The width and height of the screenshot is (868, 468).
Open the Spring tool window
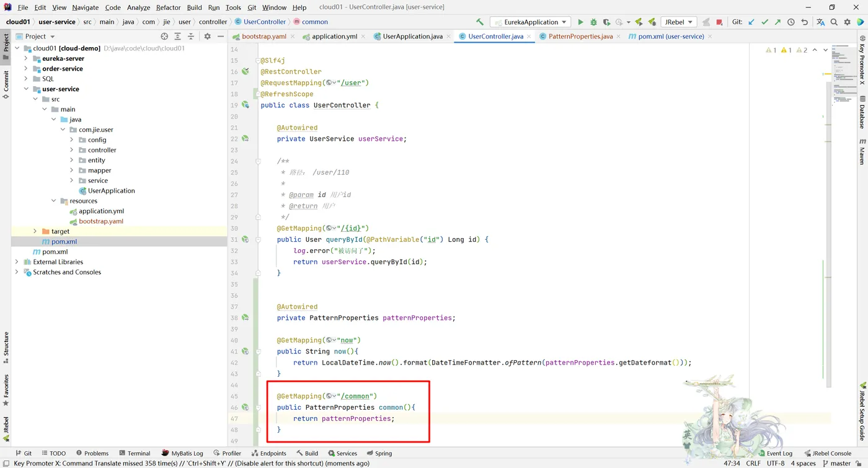pos(379,453)
